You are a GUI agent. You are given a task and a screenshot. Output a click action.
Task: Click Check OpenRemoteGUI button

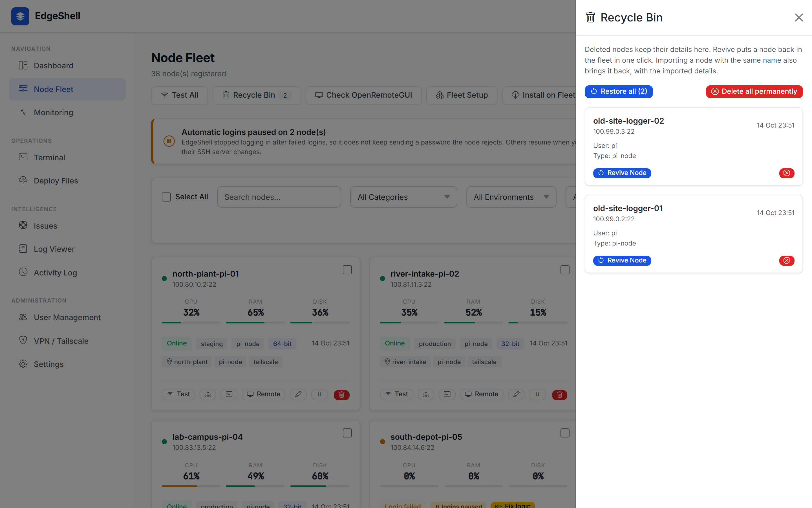coord(363,95)
